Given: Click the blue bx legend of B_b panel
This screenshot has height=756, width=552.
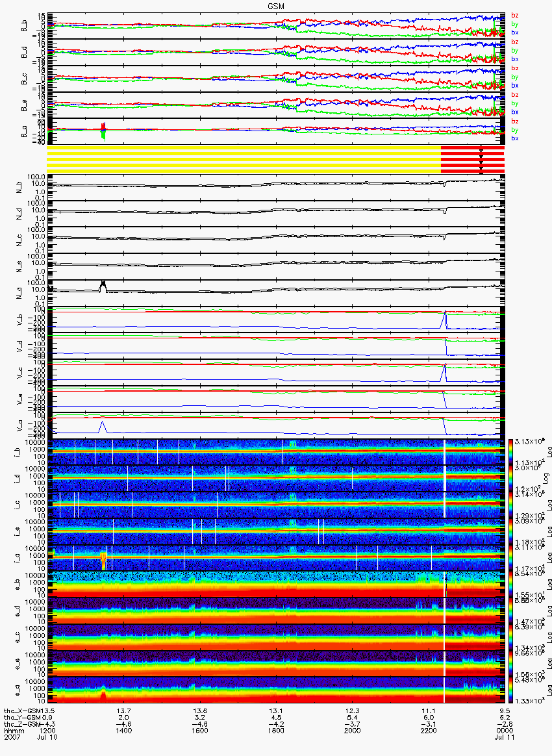Looking at the screenshot, I should coord(515,32).
